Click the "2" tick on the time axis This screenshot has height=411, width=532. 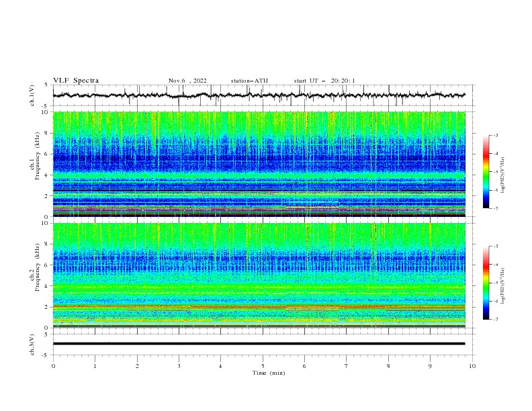pos(137,366)
